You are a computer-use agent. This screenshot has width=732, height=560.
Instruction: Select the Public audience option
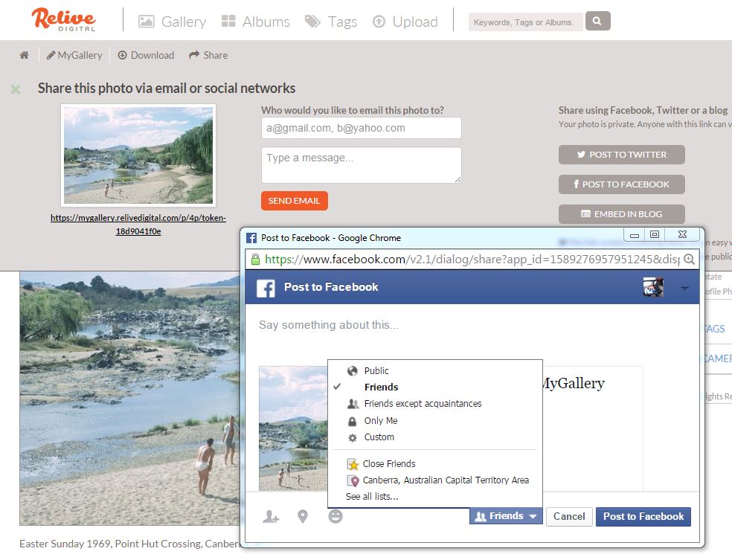(376, 370)
